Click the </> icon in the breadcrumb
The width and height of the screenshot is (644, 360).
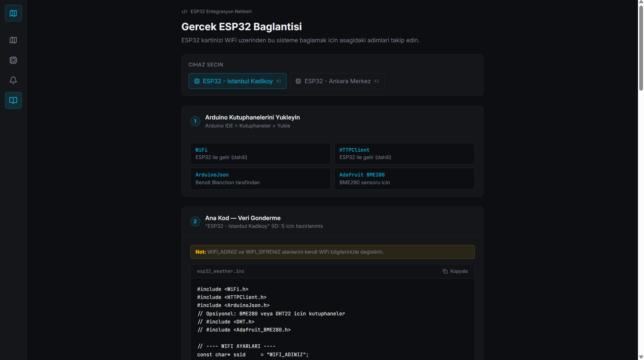click(x=185, y=11)
